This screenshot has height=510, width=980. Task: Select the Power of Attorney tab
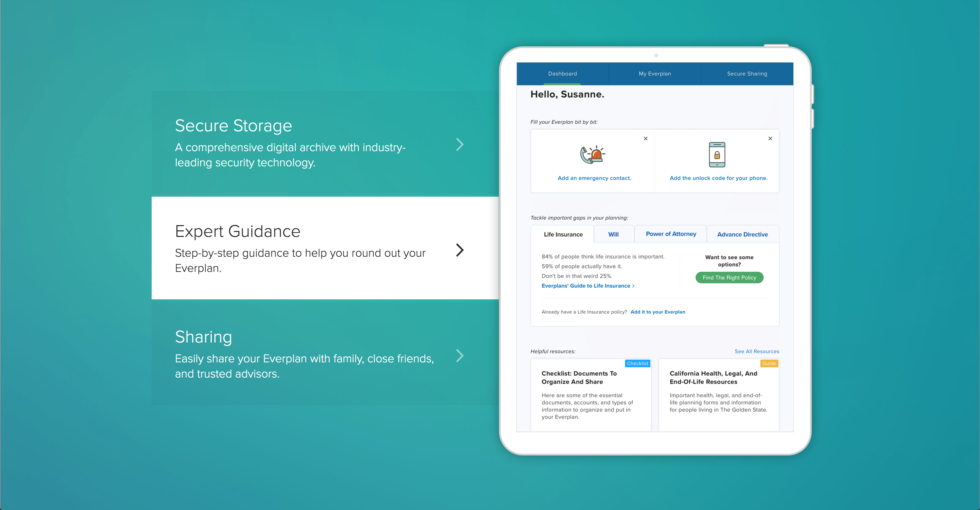click(x=671, y=234)
